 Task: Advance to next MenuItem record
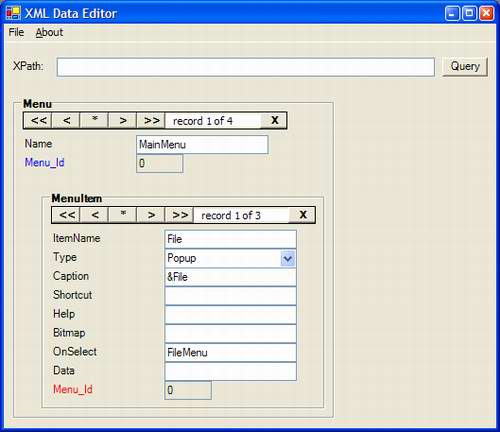click(151, 215)
